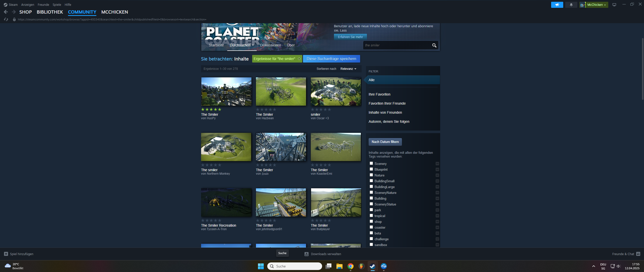Viewport: 644px width, 272px height.
Task: Click the lock icon beside the URL
Action: 14,19
